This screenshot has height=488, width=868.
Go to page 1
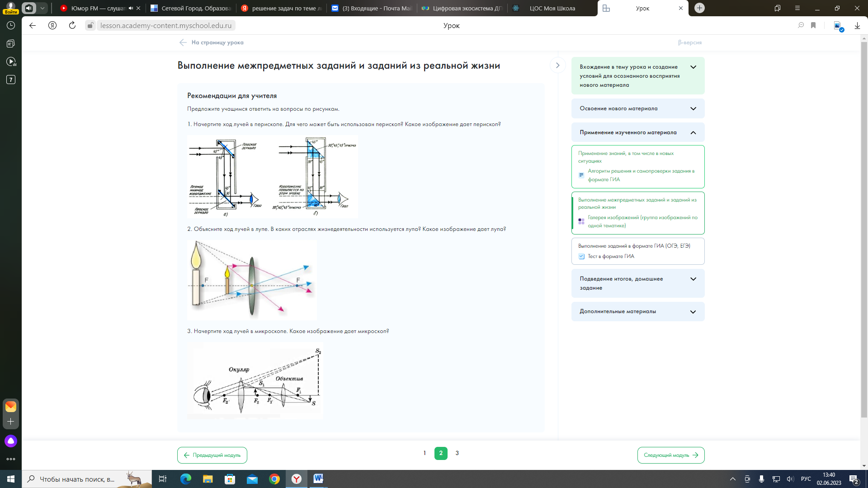tap(425, 453)
